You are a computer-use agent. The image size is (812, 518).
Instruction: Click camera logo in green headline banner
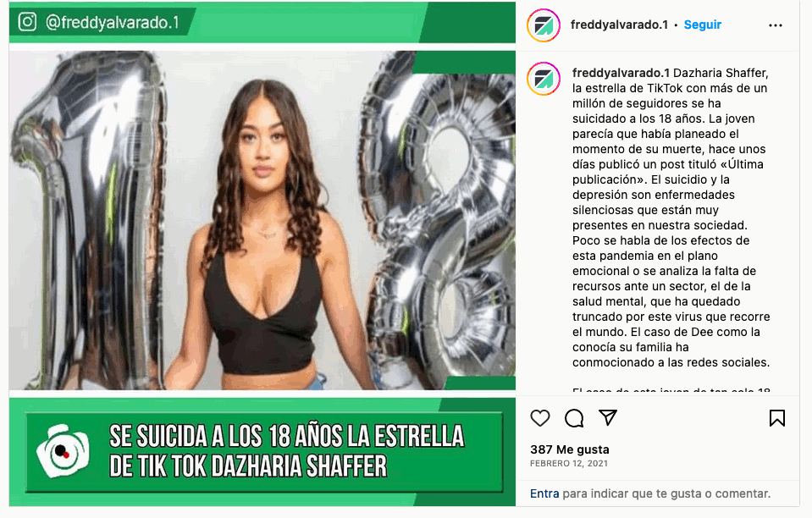pos(63,451)
